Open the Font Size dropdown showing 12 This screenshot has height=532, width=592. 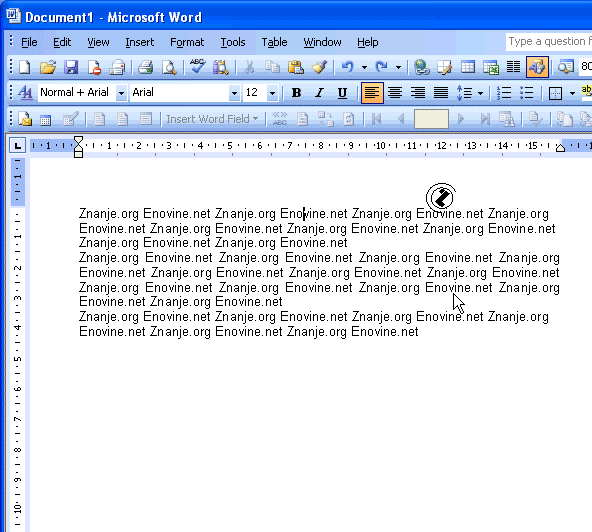[272, 93]
